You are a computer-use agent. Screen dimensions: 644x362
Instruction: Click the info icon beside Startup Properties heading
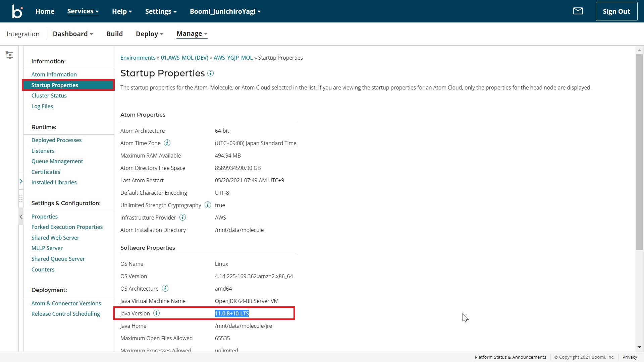click(x=211, y=73)
